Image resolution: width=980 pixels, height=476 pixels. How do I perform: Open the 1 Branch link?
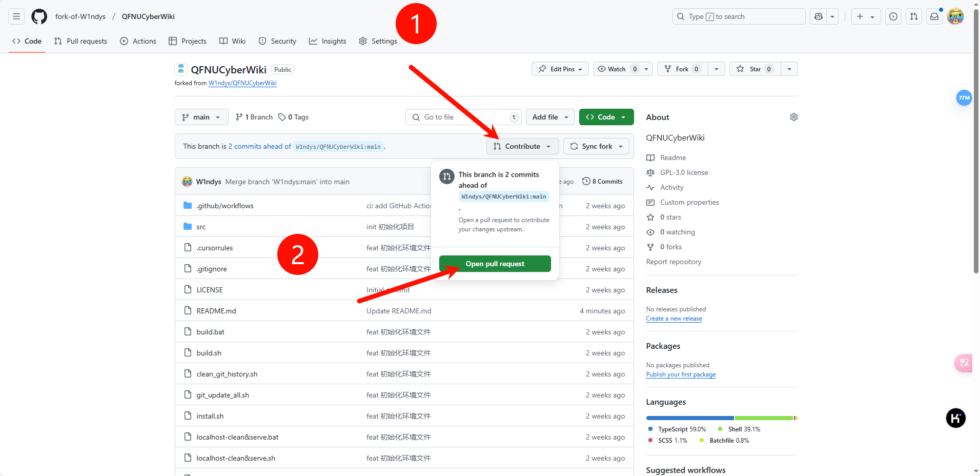pos(254,117)
